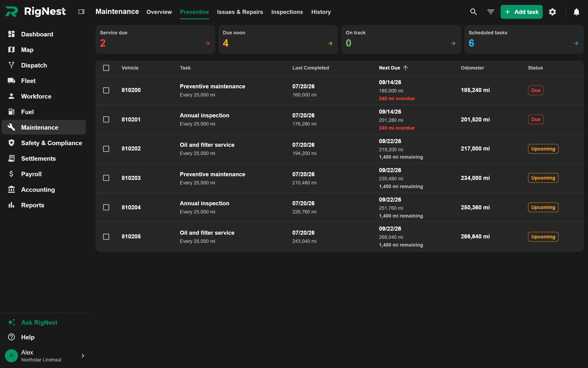Screen dimensions: 588x368
Task: Click the Help question mark icon
Action: (11, 337)
